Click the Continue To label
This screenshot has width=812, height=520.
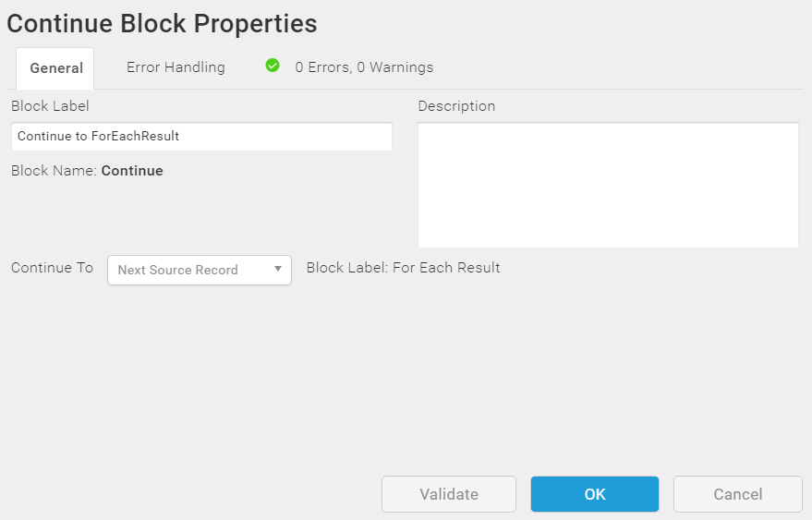coord(52,268)
